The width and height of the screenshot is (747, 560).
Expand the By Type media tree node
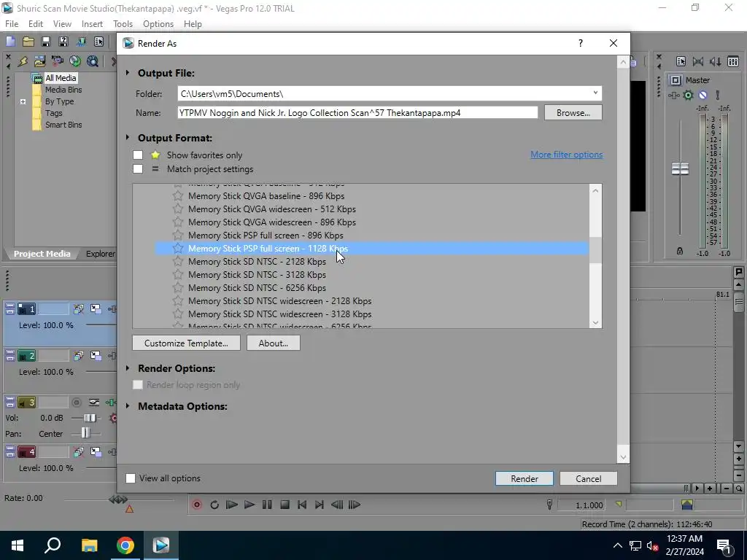coord(23,101)
